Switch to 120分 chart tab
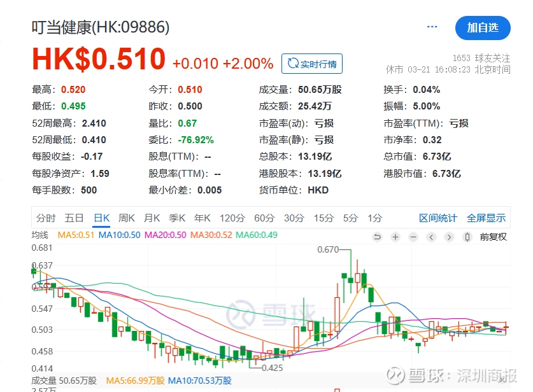This screenshot has width=533, height=392. [x=232, y=218]
